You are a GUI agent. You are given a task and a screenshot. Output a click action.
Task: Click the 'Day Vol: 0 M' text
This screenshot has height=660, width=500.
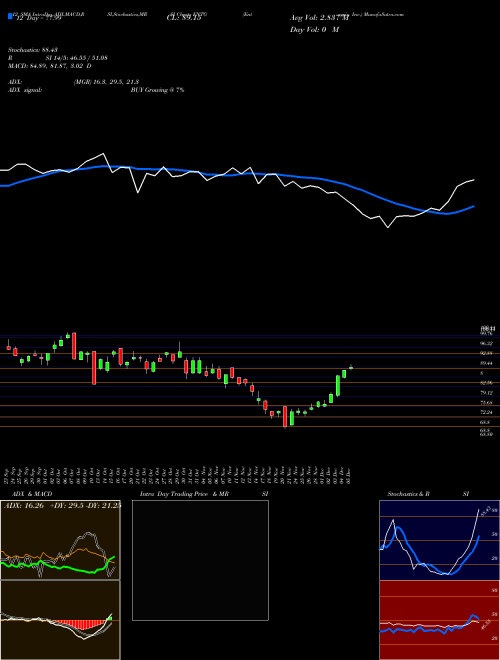point(315,30)
